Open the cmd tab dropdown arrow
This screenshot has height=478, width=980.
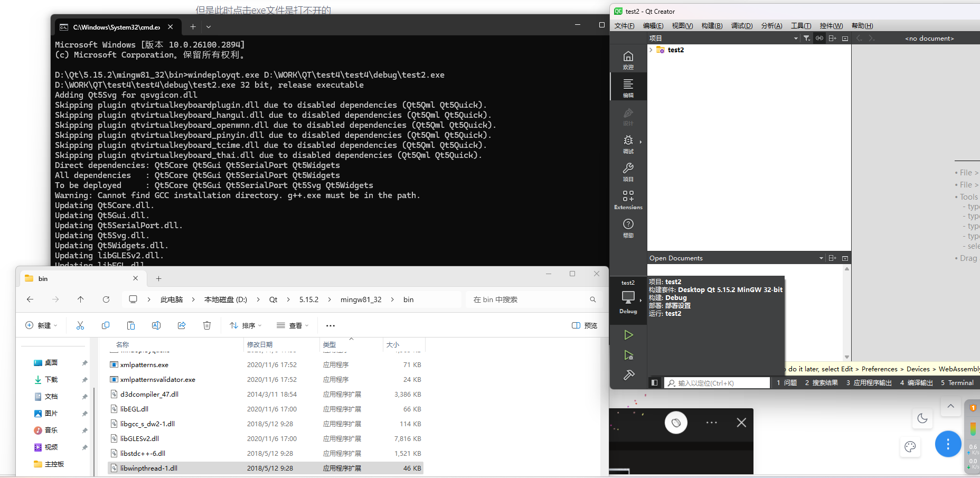[x=209, y=26]
